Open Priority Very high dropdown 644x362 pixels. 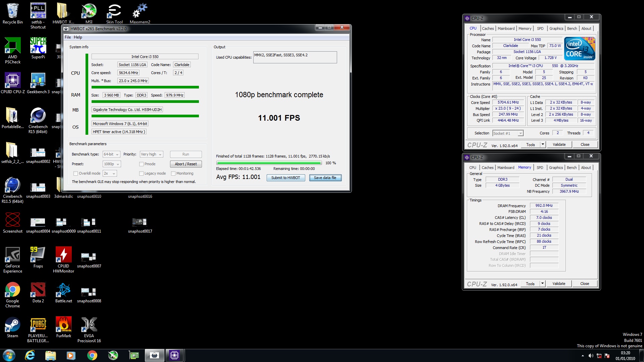151,154
